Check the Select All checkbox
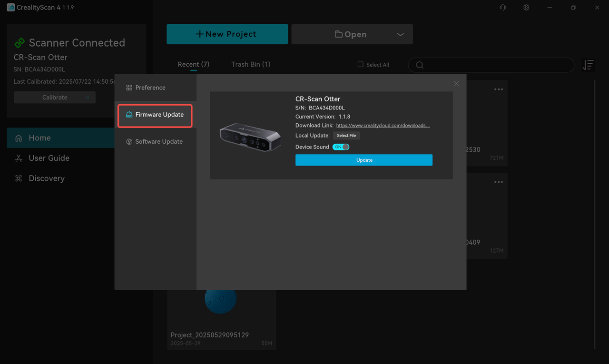 pyautogui.click(x=360, y=65)
